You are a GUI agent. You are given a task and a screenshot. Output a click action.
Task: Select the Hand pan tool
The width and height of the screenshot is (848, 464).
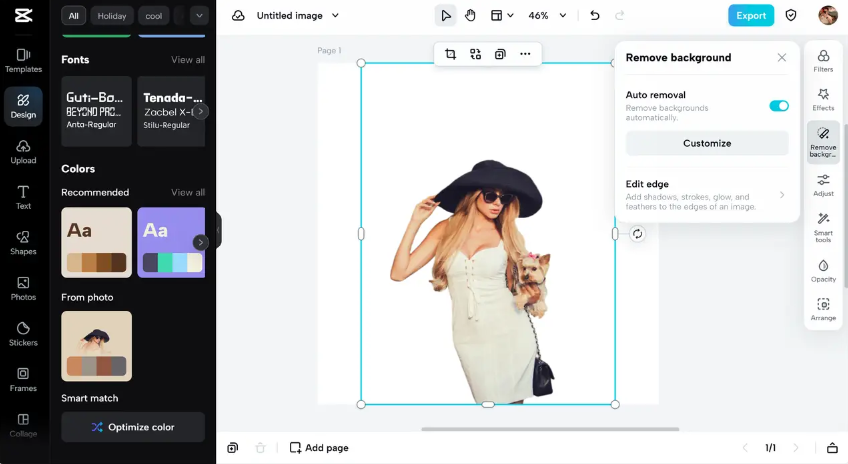[x=470, y=15]
